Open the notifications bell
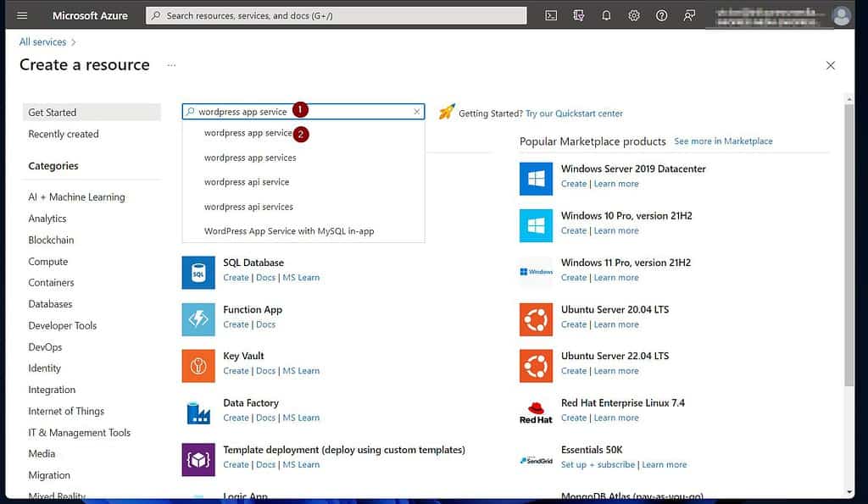Screen dimensions: 868x504 point(606,15)
